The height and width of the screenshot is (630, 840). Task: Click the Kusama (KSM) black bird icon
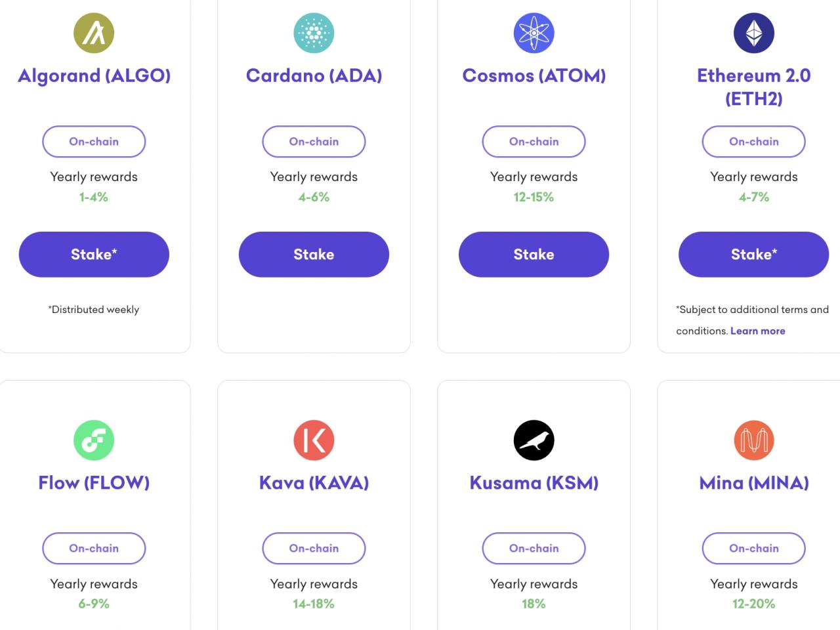(534, 440)
